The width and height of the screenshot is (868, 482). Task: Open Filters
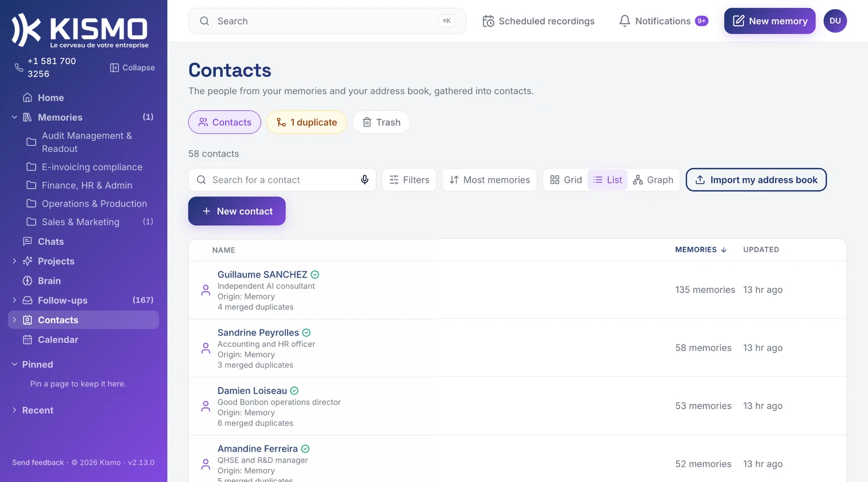[x=409, y=180]
